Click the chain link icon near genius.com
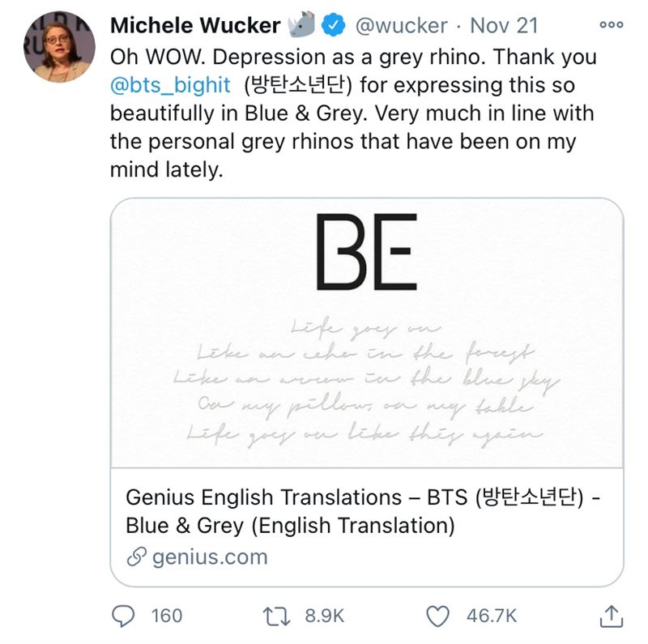 pyautogui.click(x=137, y=557)
